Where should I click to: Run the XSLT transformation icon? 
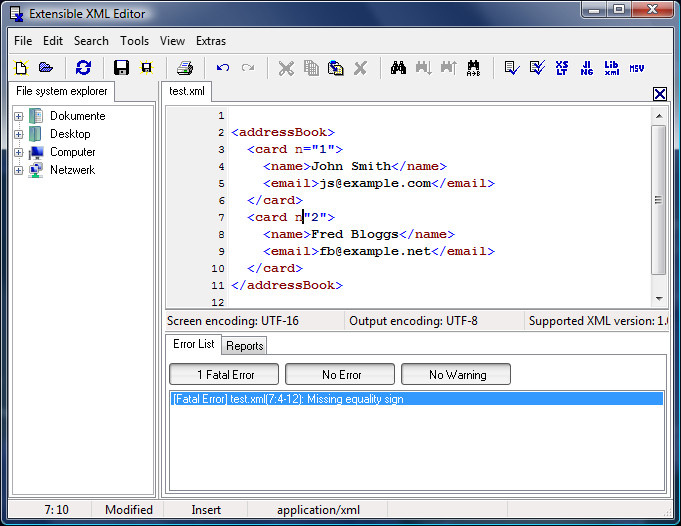click(562, 68)
